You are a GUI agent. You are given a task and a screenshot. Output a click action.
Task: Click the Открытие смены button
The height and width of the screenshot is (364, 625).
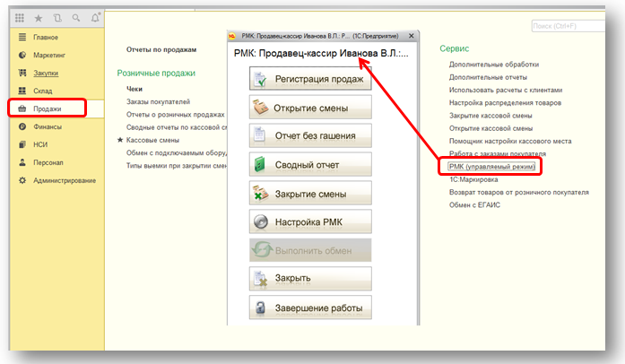tap(310, 107)
